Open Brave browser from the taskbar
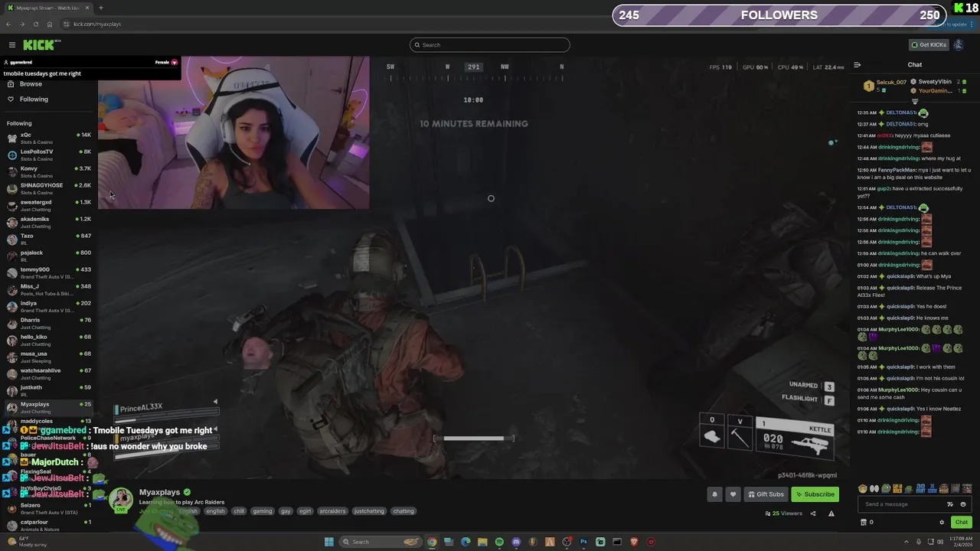The width and height of the screenshot is (980, 551). coord(634,542)
